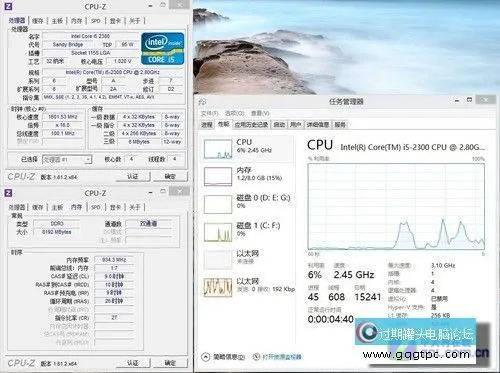The height and width of the screenshot is (373, 500).
Task: Click the 3.10 GHz maximum speed value
Action: pos(443,266)
